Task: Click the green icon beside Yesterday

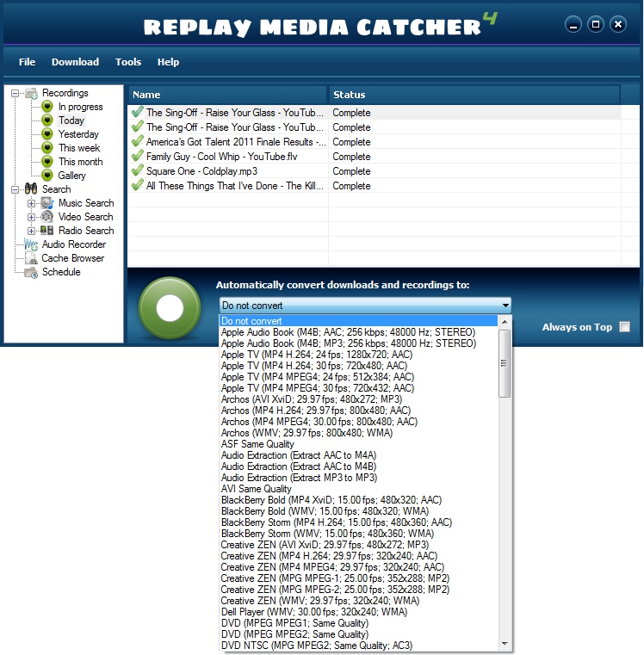Action: point(47,134)
